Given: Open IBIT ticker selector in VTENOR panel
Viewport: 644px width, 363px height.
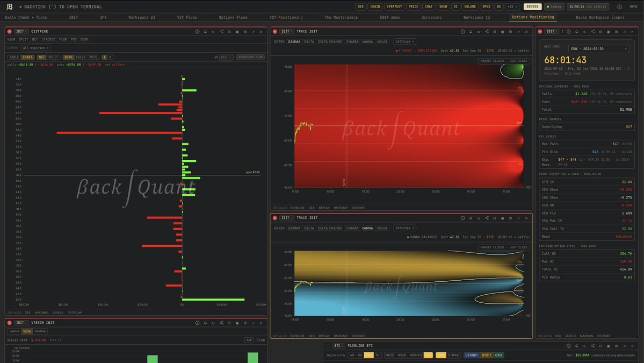Looking at the screenshot, I should click(21, 323).
